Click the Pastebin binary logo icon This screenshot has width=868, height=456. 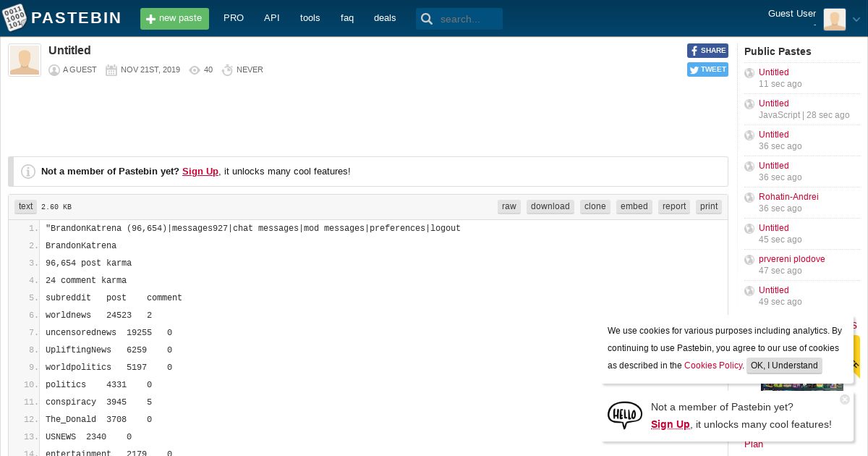click(14, 17)
